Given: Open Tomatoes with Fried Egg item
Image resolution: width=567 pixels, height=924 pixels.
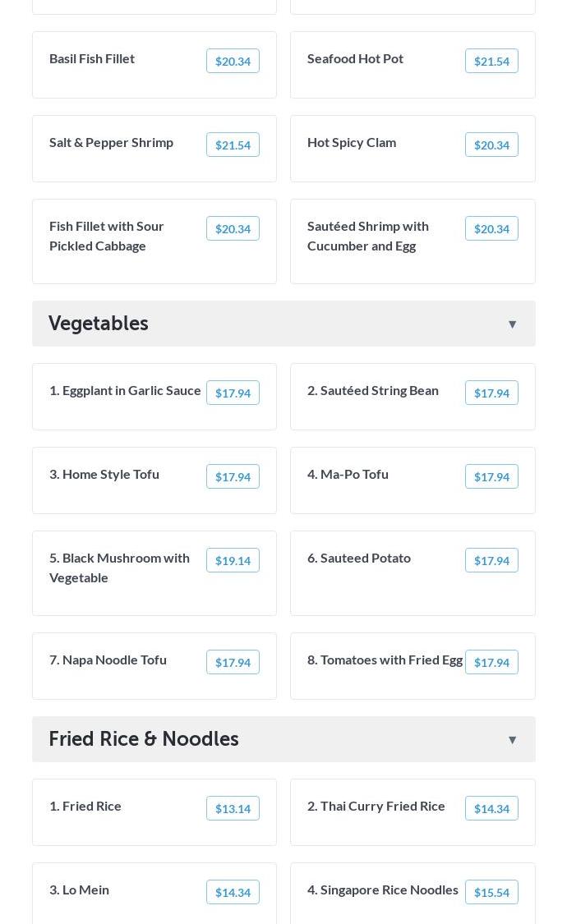Looking at the screenshot, I should click(x=385, y=660).
